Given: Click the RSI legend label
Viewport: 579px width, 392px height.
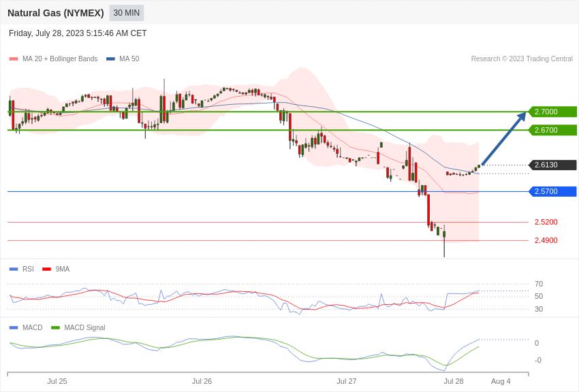Looking at the screenshot, I should click(x=28, y=269).
